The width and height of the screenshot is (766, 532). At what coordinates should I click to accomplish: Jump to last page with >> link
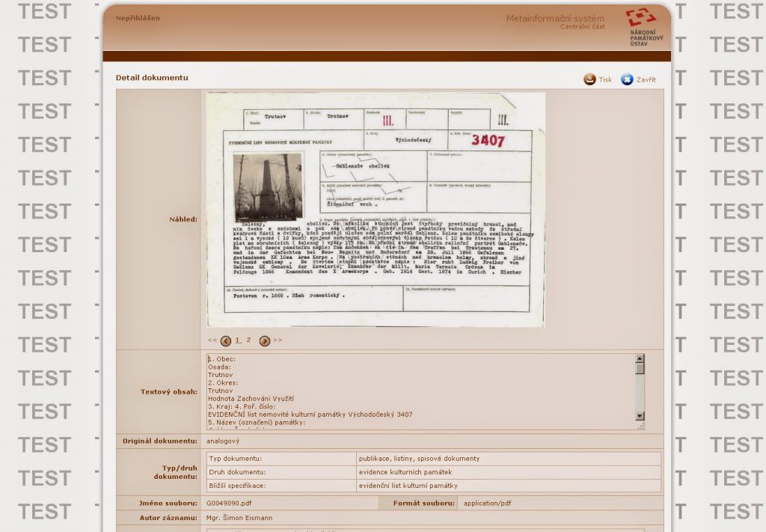click(x=278, y=340)
